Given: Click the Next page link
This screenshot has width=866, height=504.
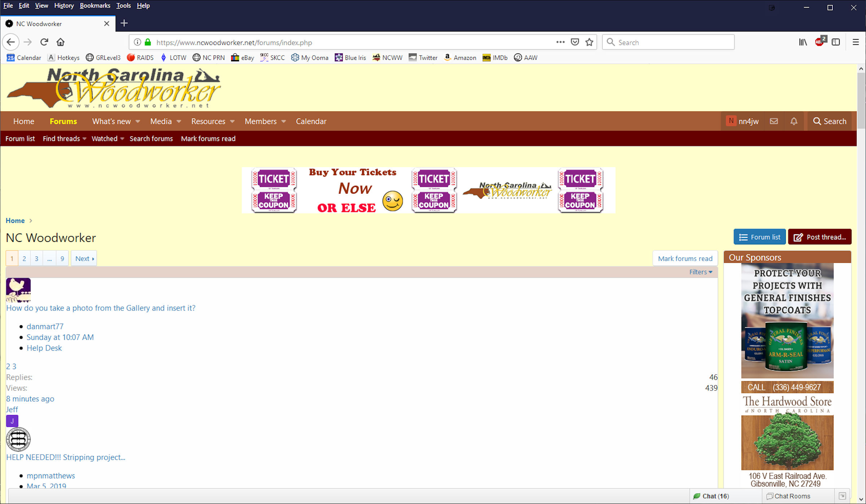Looking at the screenshot, I should tap(84, 258).
